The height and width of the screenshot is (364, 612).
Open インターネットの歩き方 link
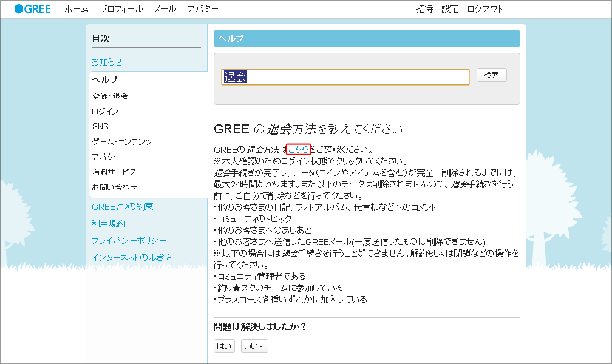tap(132, 257)
